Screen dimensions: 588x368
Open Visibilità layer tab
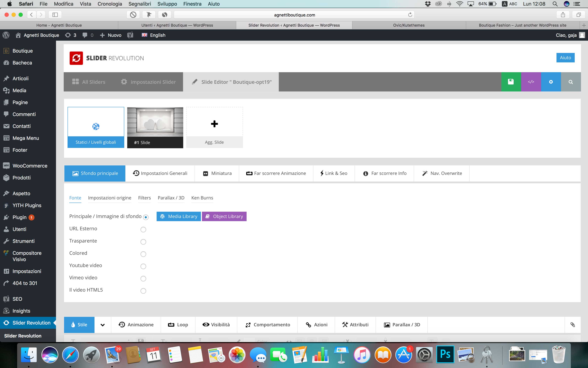click(x=216, y=325)
